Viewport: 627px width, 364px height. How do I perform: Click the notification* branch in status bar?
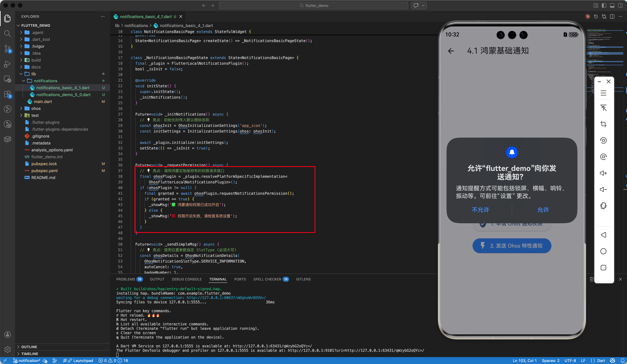[27, 361]
